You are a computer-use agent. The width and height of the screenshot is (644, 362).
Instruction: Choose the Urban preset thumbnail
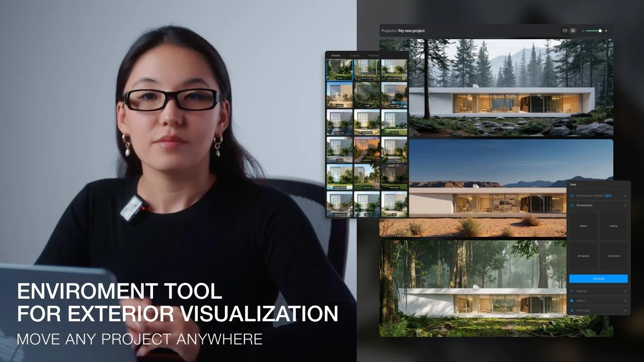(339, 149)
